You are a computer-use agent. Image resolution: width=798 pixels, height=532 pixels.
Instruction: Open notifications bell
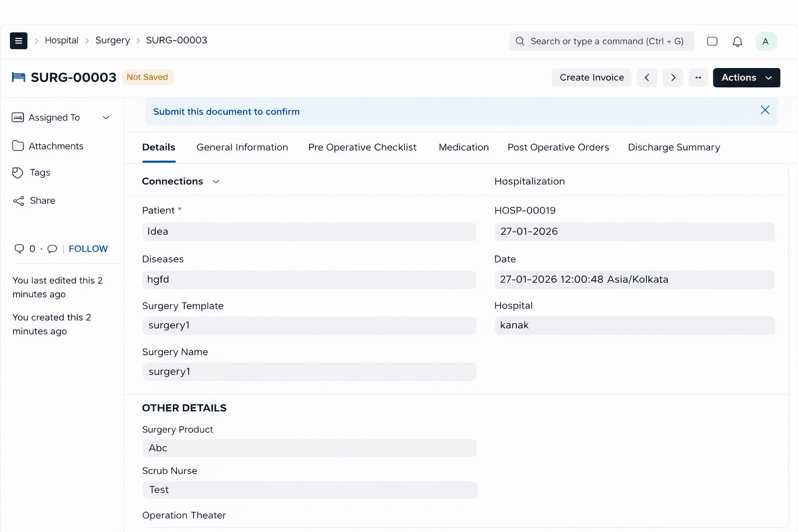point(737,42)
